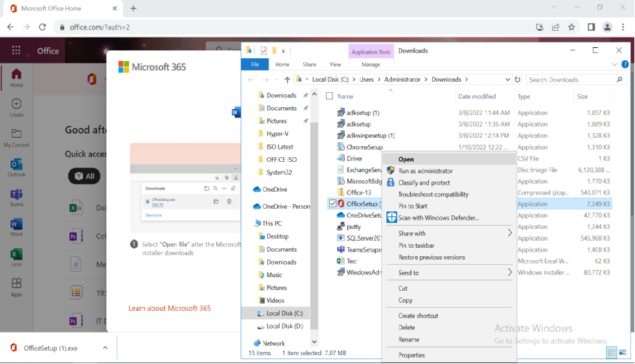Expand Share with submenu arrow
The height and width of the screenshot is (364, 635).
click(509, 233)
